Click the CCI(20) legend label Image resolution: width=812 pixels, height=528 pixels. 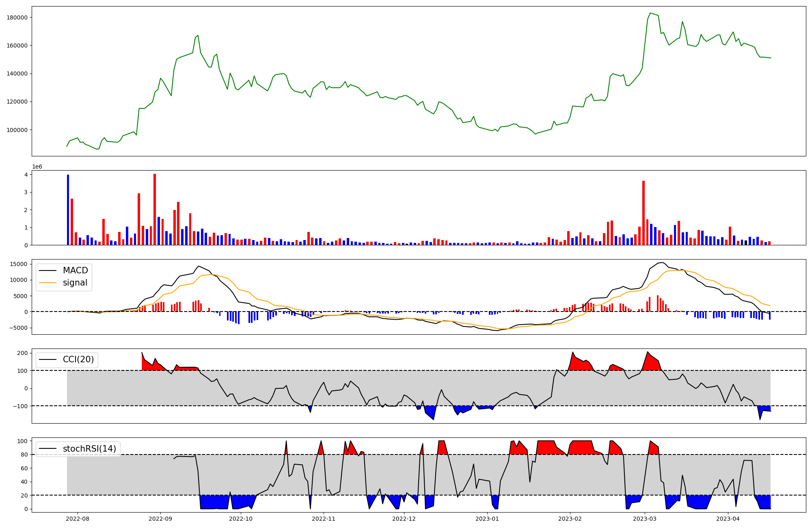coord(78,359)
